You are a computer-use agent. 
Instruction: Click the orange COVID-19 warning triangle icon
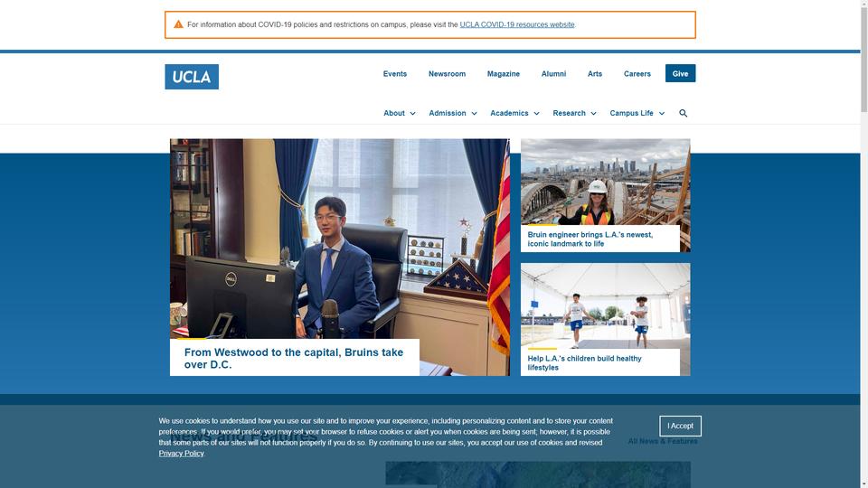178,24
